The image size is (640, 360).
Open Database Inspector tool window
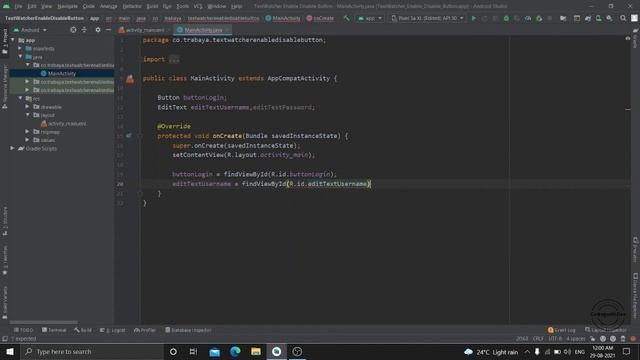coord(188,330)
